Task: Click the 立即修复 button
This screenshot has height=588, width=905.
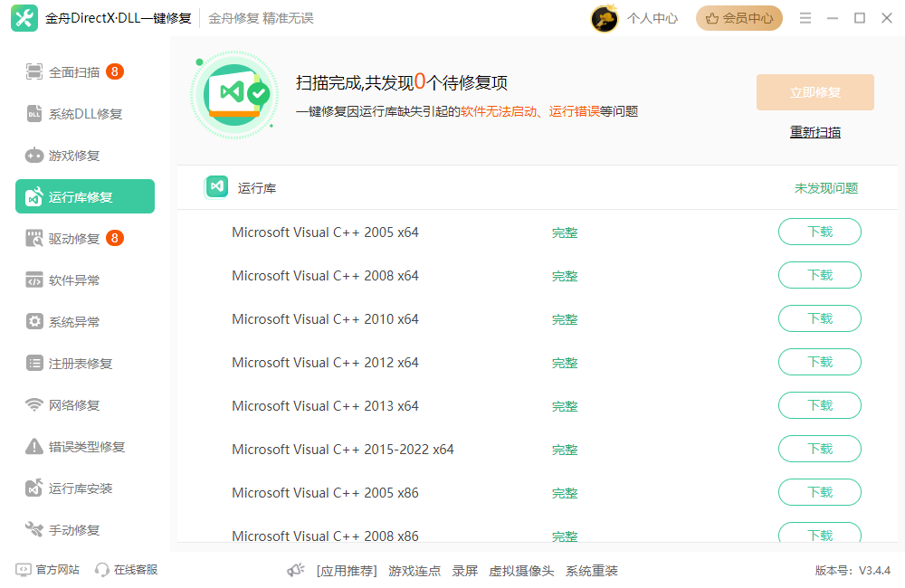Action: tap(814, 91)
